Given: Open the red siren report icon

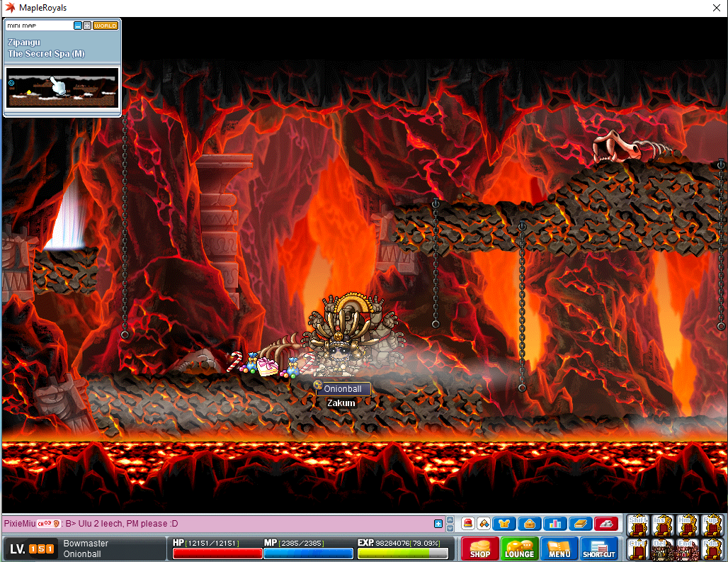Looking at the screenshot, I should [468, 524].
